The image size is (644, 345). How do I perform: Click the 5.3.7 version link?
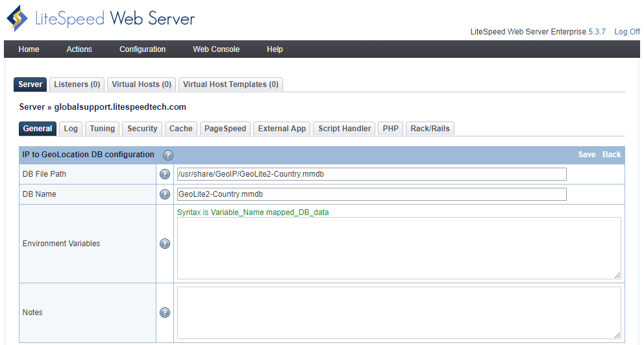597,32
